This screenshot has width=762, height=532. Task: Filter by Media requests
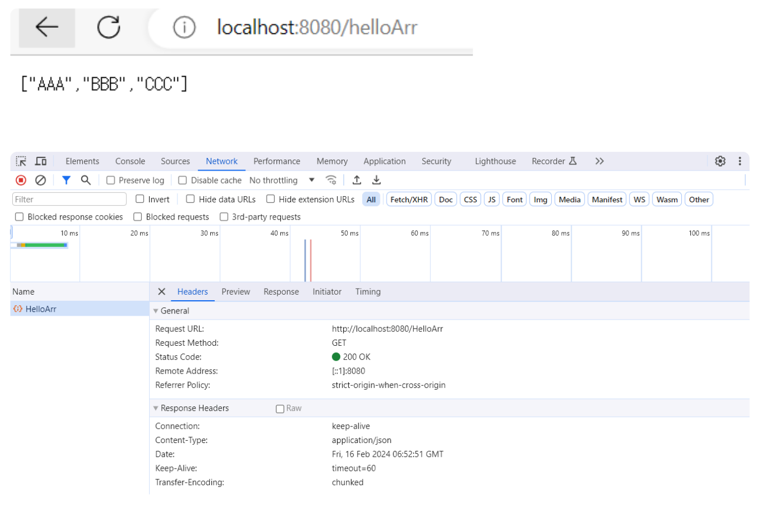pos(570,200)
